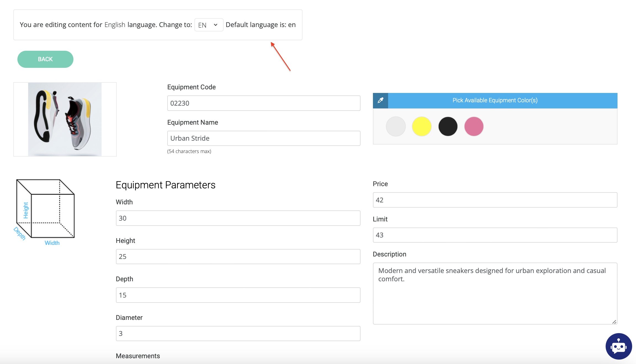Image resolution: width=636 pixels, height=364 pixels.
Task: Click the Diameter input field
Action: tap(238, 333)
